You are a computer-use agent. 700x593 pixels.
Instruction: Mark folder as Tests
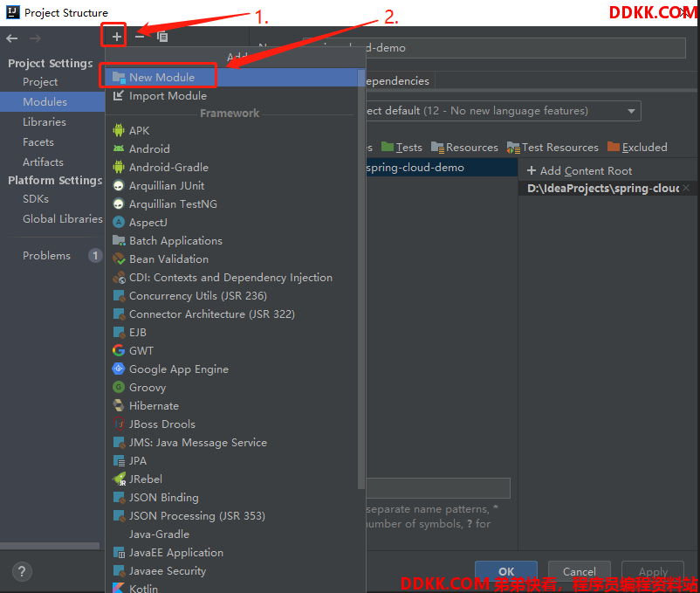(x=401, y=147)
